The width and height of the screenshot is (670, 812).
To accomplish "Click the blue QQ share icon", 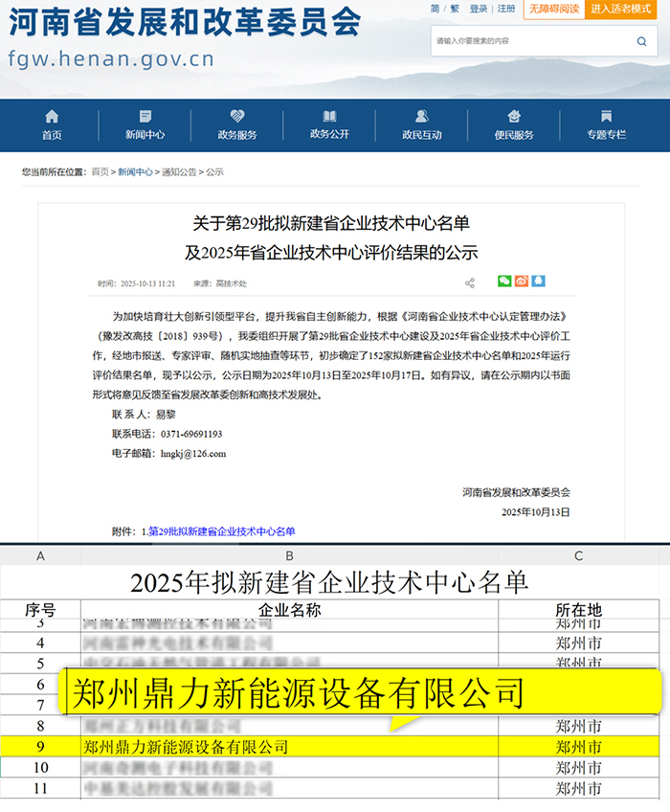I will point(539,282).
